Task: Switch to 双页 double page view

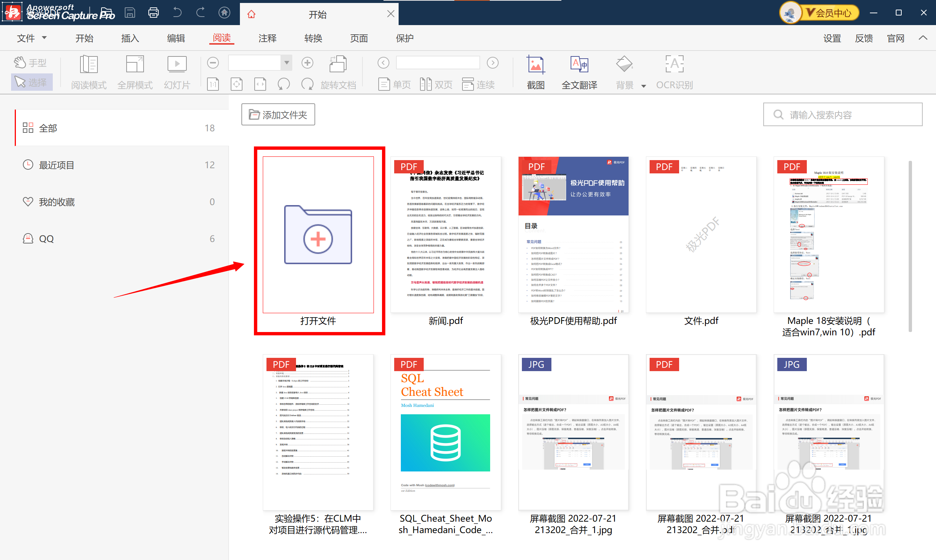Action: 436,84
